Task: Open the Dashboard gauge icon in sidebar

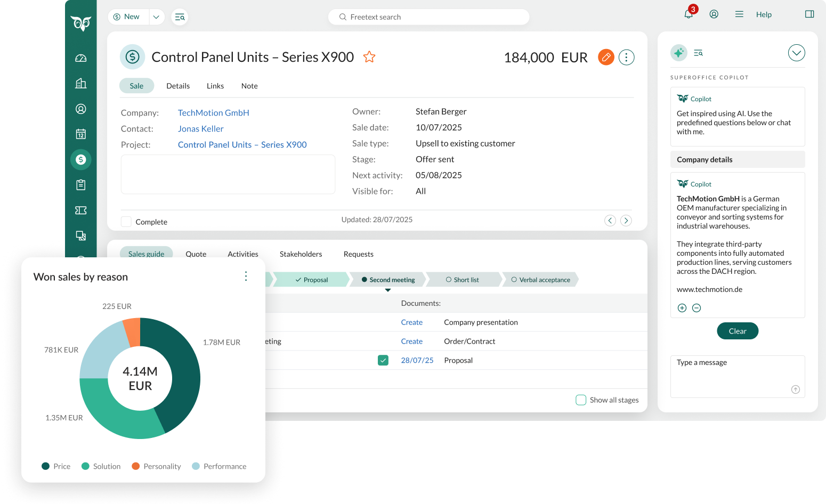Action: pos(81,58)
